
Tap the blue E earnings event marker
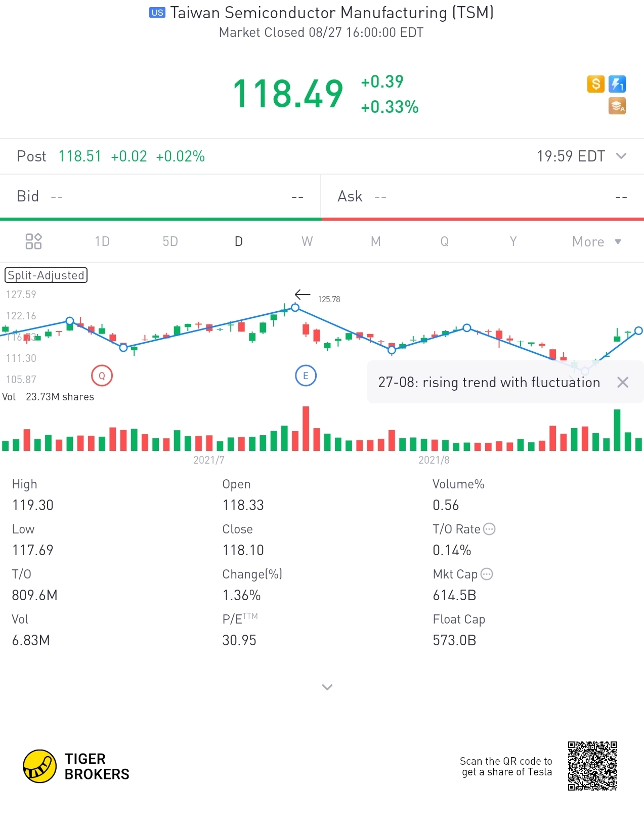coord(306,376)
